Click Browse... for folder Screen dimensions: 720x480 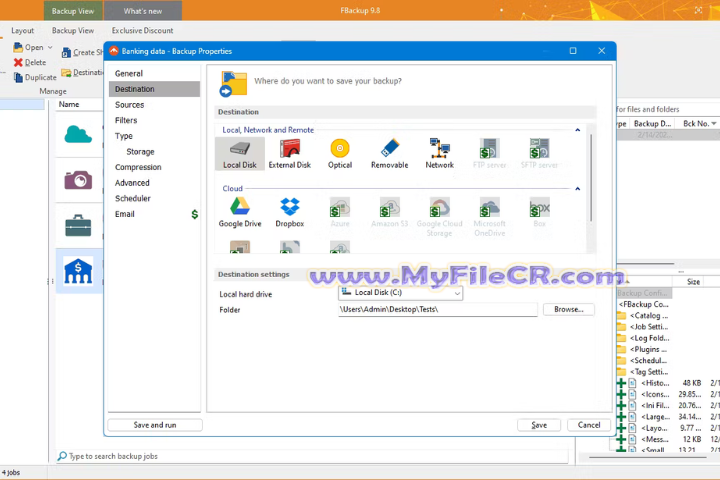coord(568,310)
